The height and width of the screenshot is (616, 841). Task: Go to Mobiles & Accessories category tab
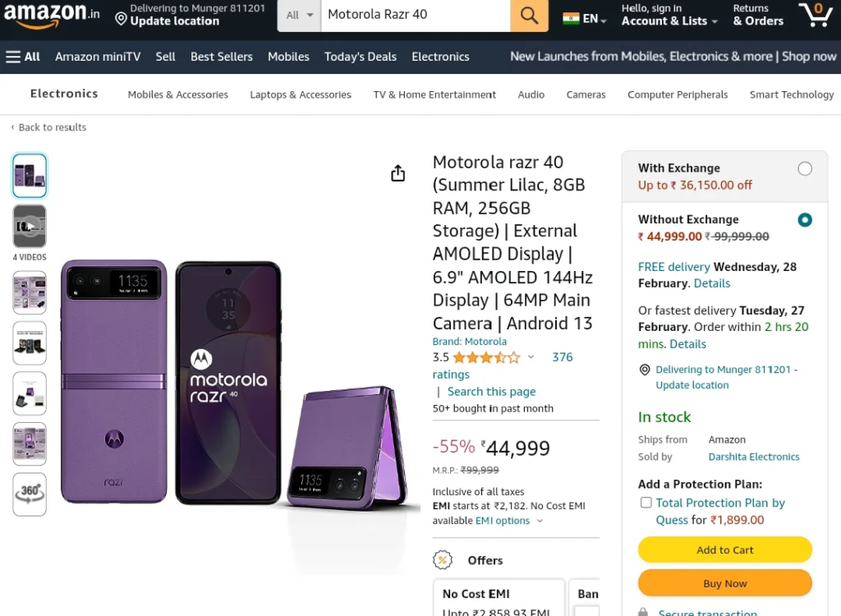point(177,94)
